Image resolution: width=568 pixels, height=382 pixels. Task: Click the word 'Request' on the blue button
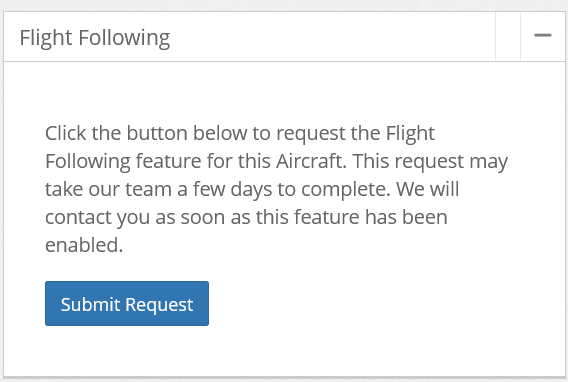[x=159, y=305]
